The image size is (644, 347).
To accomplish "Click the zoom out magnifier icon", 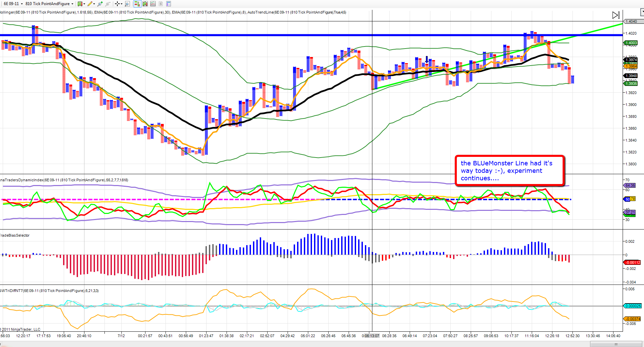I will point(108,4).
